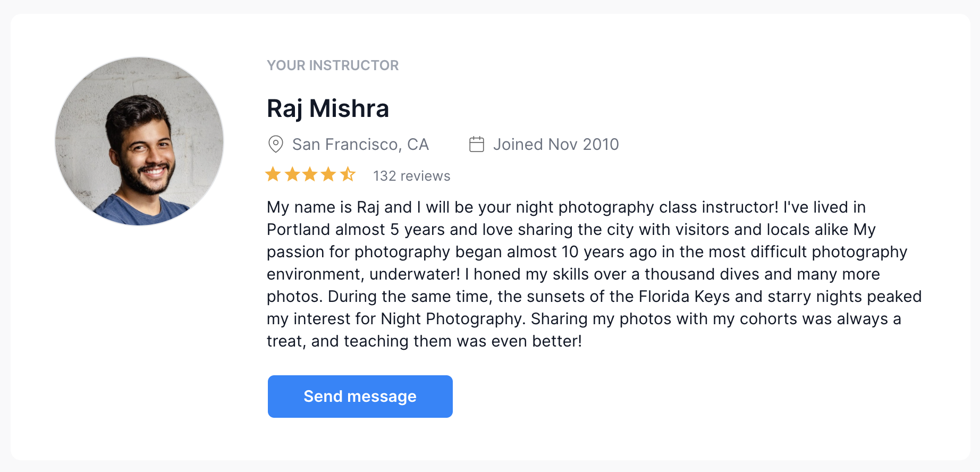Click the word Portland in the bio

pos(298,230)
